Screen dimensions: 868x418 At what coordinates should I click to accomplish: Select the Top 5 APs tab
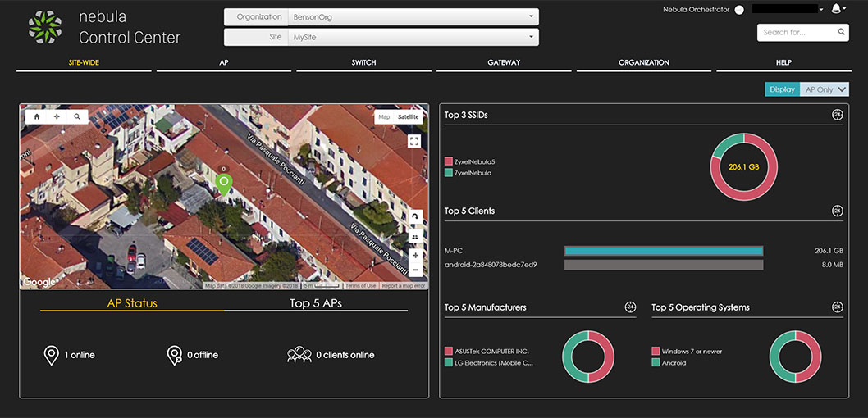click(316, 303)
